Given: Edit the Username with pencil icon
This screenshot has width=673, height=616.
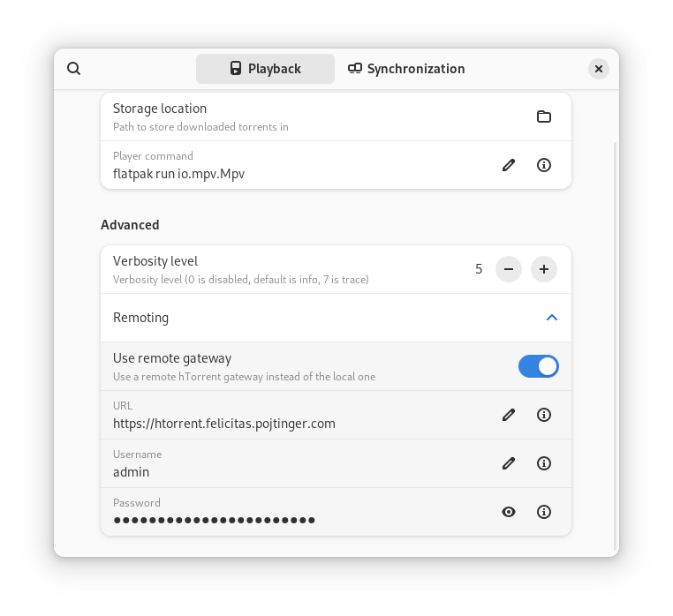Looking at the screenshot, I should [x=509, y=463].
